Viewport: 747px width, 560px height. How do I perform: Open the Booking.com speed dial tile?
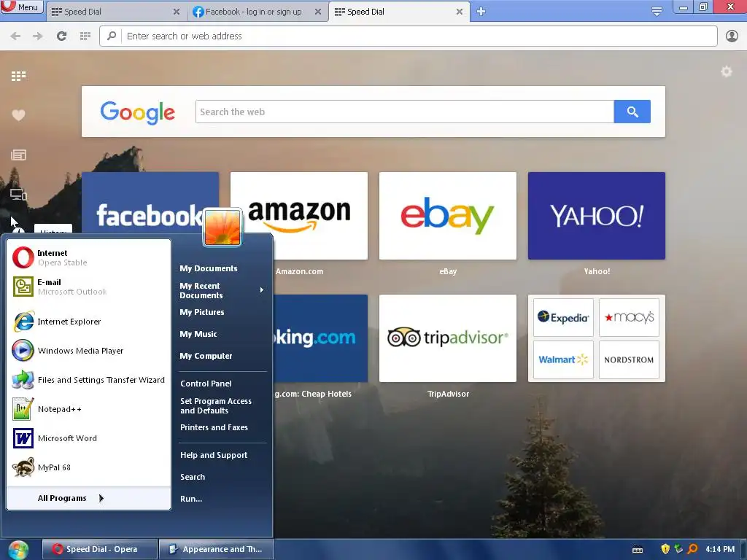pos(320,338)
